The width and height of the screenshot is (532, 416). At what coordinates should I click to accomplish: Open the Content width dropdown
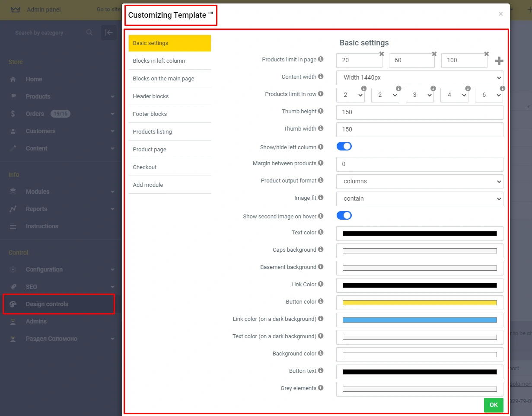point(419,78)
